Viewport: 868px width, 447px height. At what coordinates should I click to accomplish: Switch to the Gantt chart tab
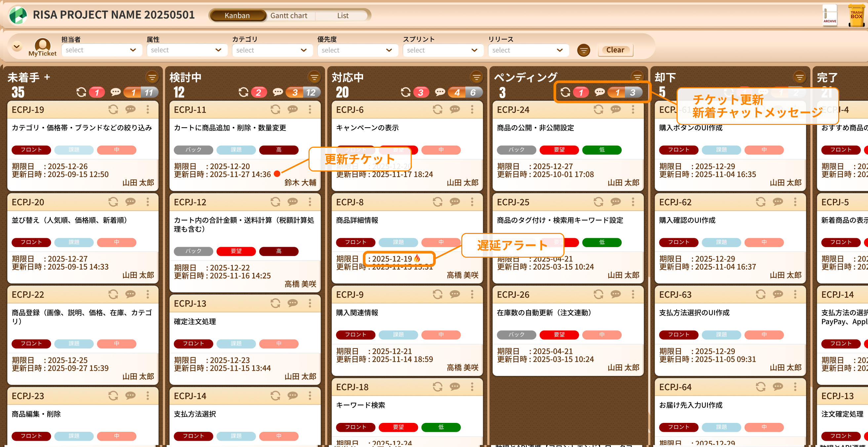point(289,16)
